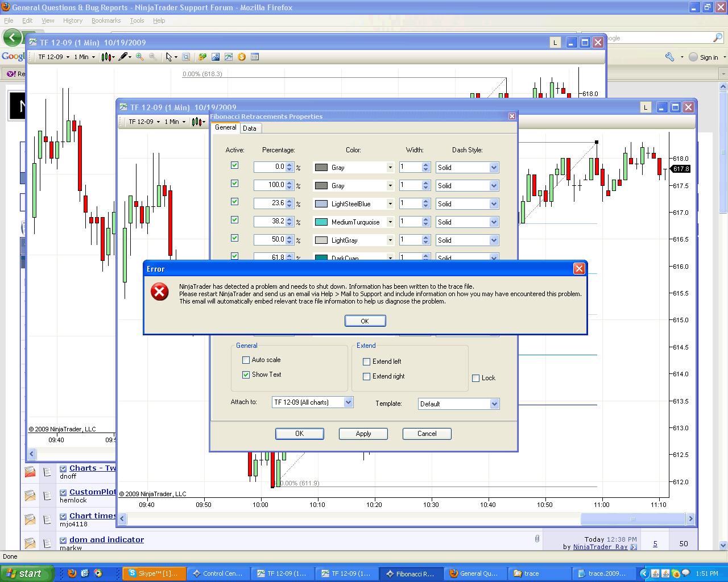Zoom in using rear chart's magnifier plus icon

[140, 57]
